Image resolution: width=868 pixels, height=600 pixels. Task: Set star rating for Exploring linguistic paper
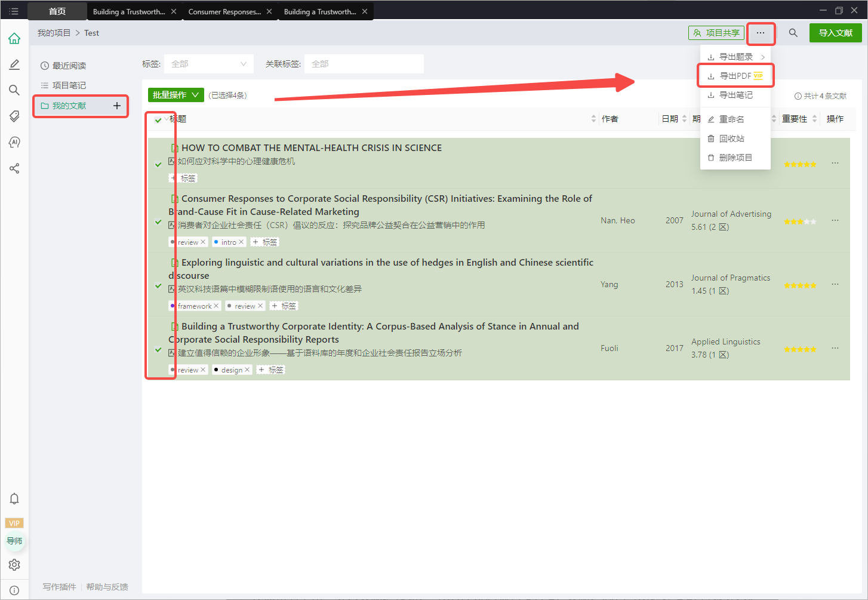point(800,285)
